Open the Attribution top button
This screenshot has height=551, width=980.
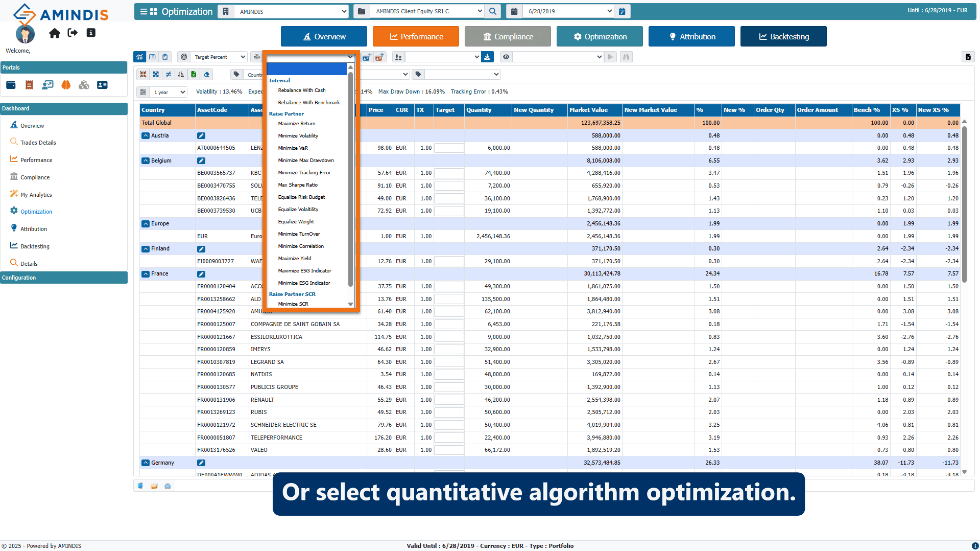(x=691, y=36)
